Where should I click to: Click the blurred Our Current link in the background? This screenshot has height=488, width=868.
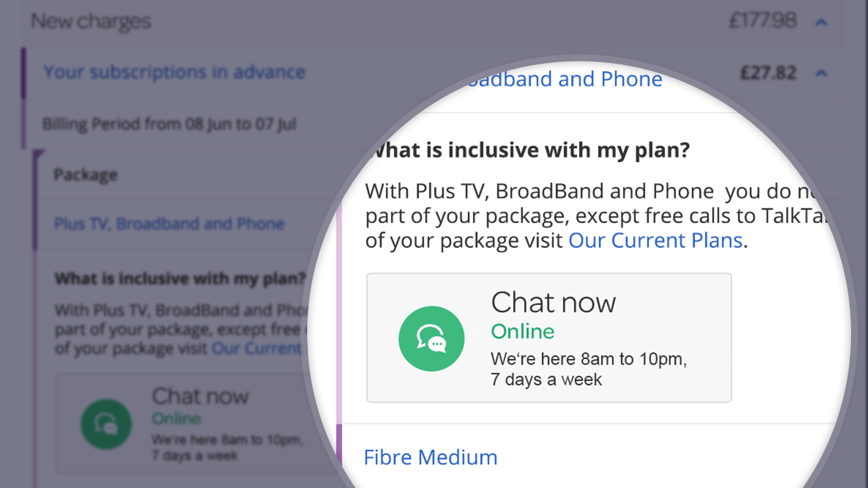tap(256, 348)
